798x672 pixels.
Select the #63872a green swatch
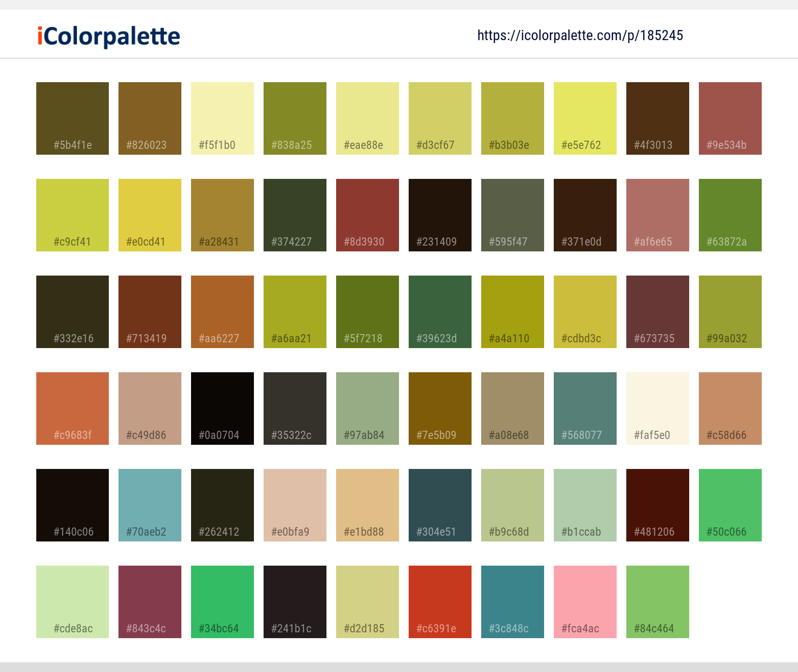coord(730,215)
